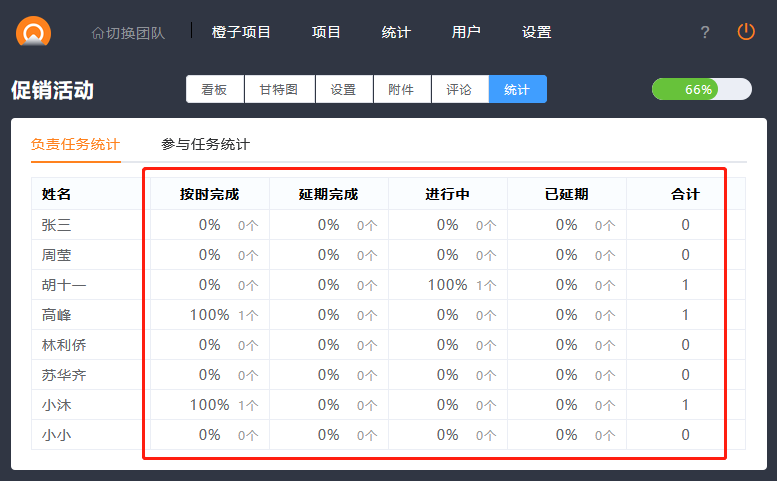Viewport: 777px width, 481px height.
Task: Click 切换团队 to switch team
Action: click(x=128, y=32)
